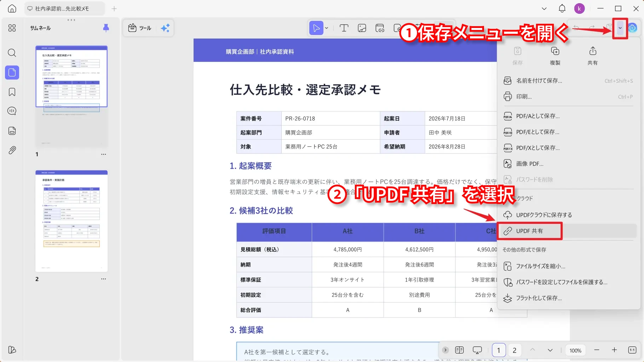
Task: Select the image editing tool
Action: tap(362, 28)
